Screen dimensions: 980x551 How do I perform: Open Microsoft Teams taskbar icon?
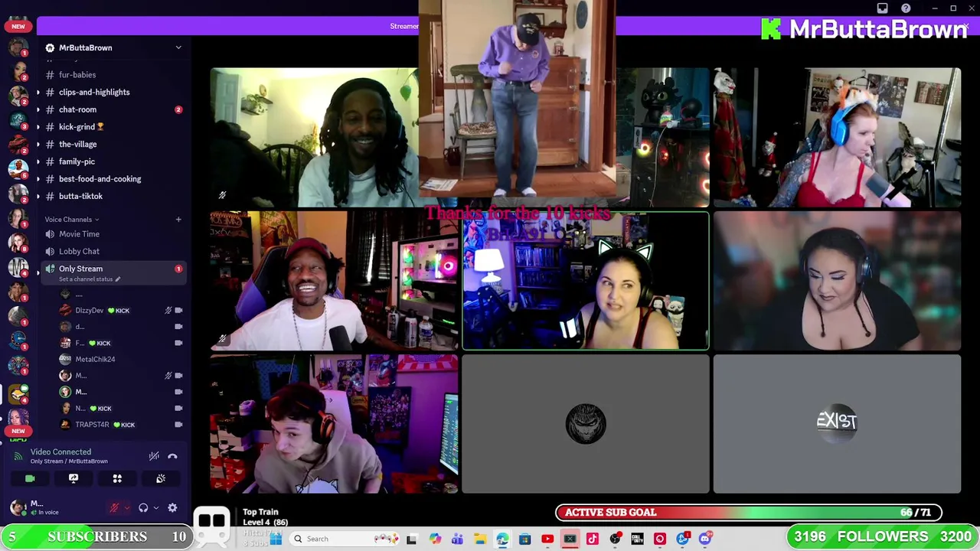click(x=457, y=539)
